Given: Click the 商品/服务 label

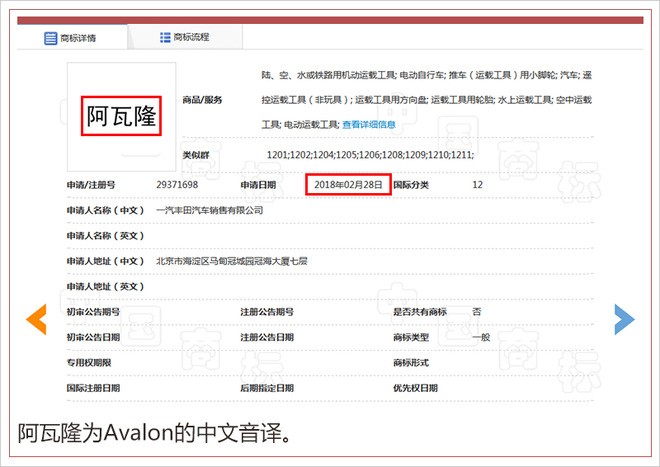Looking at the screenshot, I should [203, 100].
